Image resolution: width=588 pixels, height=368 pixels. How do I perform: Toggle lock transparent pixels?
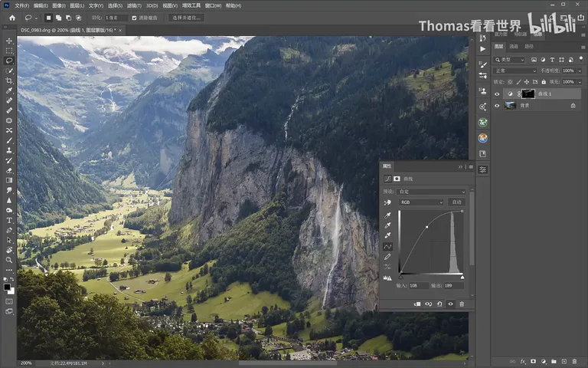click(510, 82)
